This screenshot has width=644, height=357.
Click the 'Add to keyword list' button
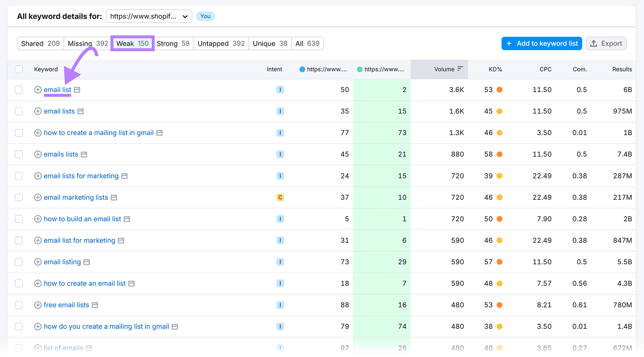click(541, 43)
